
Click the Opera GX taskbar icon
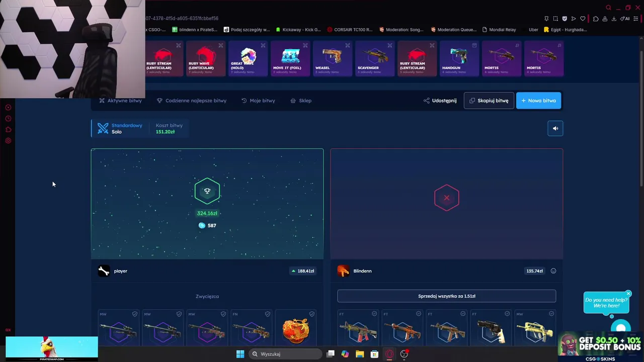click(389, 354)
